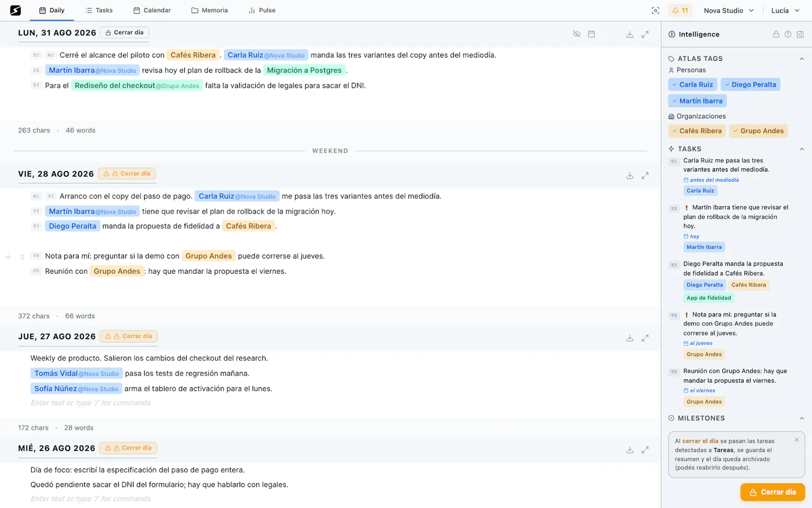Expand Mié, 26 Ago 2026 to fullscreen
The image size is (812, 508).
coord(645,450)
